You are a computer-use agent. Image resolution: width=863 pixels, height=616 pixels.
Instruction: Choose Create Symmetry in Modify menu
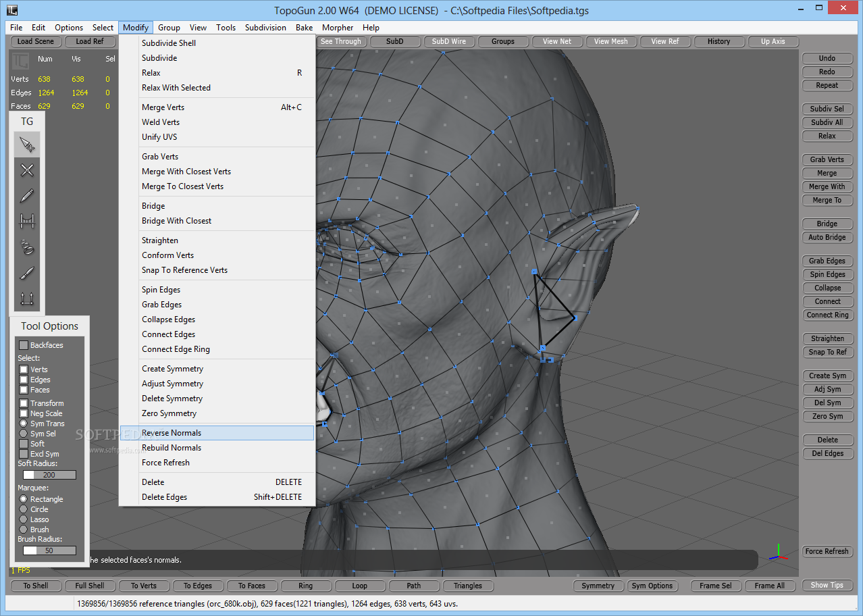(x=217, y=369)
